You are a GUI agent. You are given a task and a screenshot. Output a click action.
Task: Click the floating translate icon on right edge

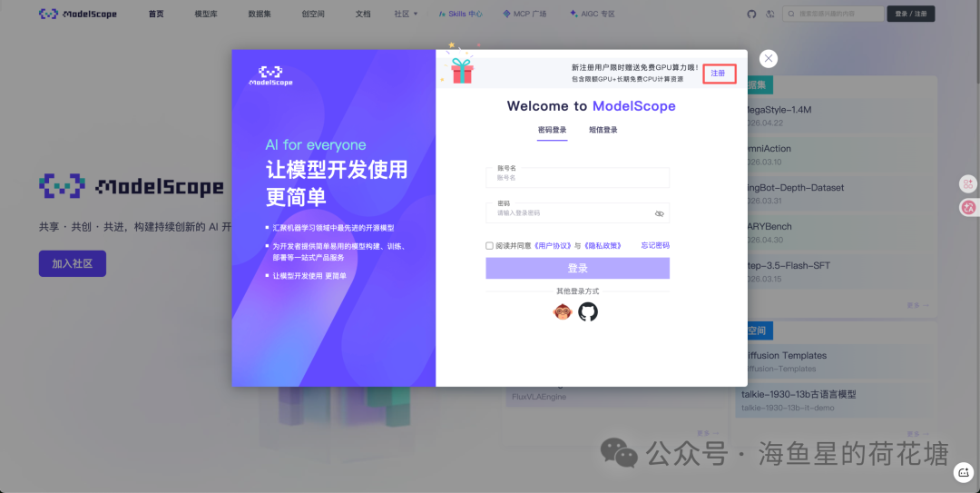(968, 208)
